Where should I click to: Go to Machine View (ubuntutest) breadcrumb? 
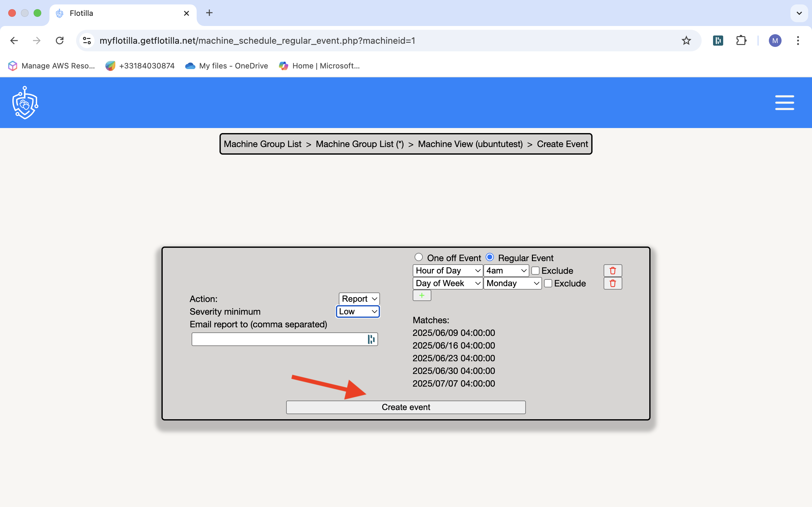470,144
